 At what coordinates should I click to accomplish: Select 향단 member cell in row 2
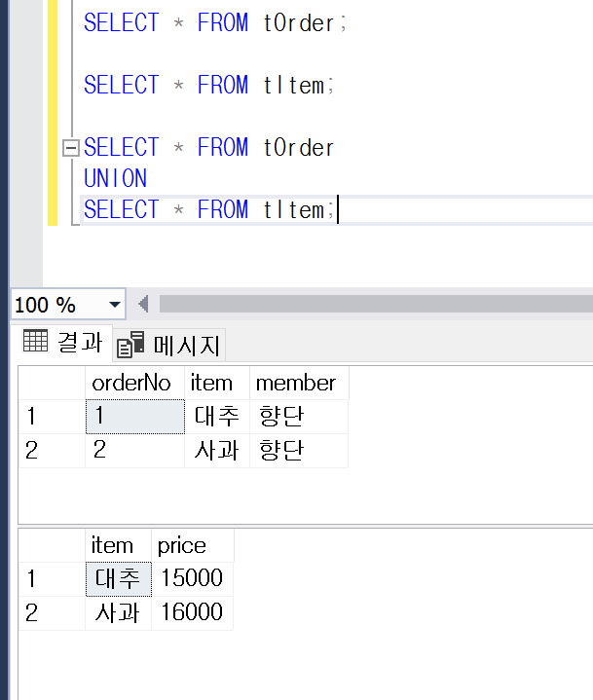click(x=299, y=451)
